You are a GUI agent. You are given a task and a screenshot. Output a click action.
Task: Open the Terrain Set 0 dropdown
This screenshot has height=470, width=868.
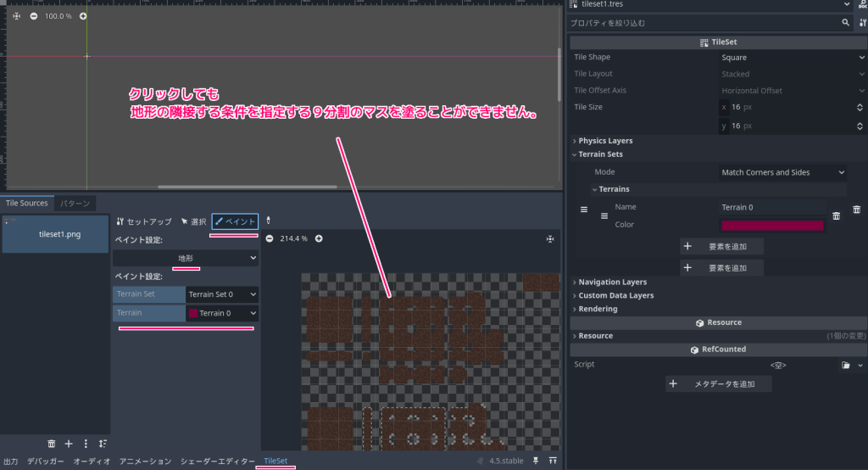tap(222, 294)
